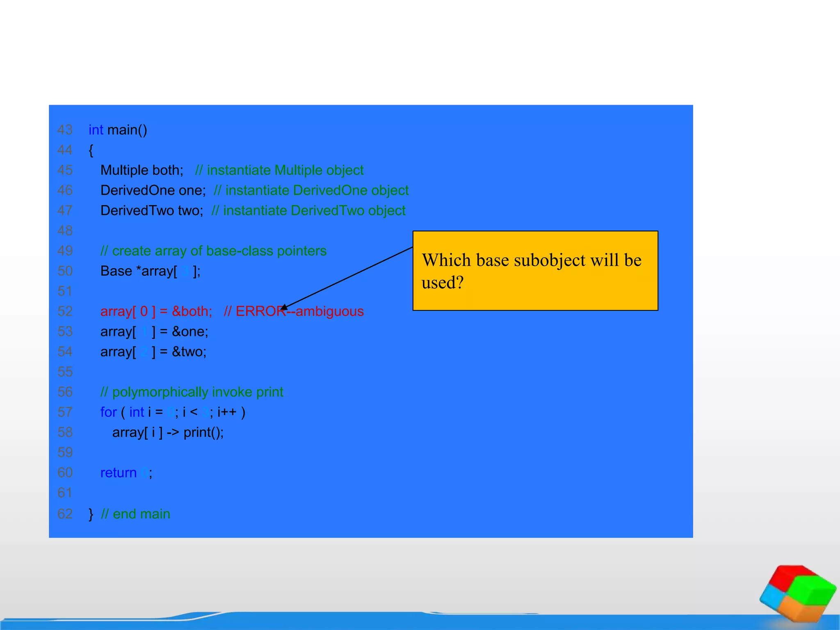Click red comment 'ERROR--ambiguous'
Viewport: 840px width, 630px height.
[294, 311]
